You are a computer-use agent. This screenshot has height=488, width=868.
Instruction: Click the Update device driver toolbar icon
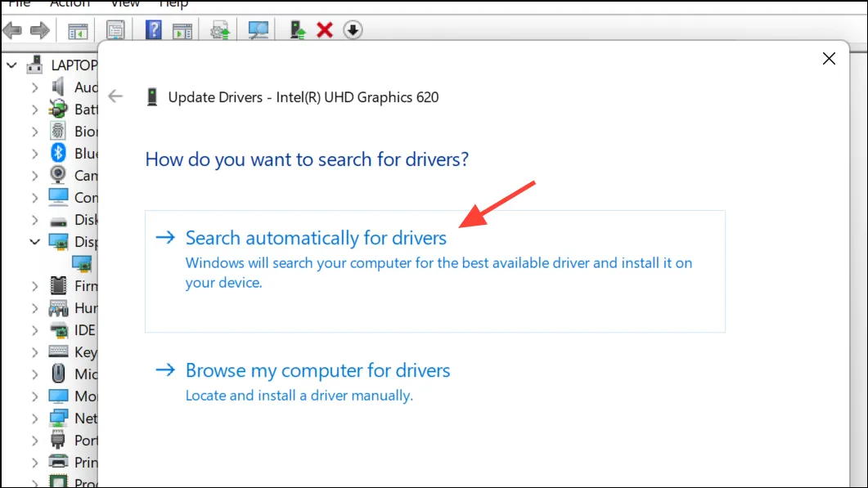[x=220, y=30]
